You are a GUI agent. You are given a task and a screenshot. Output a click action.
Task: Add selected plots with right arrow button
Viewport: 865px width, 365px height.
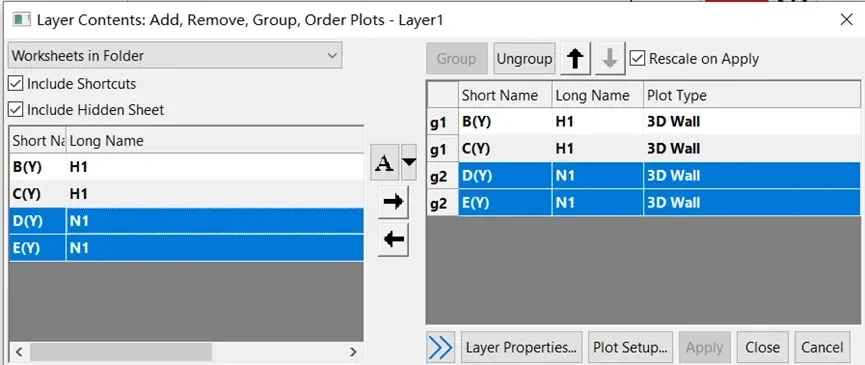pos(393,202)
